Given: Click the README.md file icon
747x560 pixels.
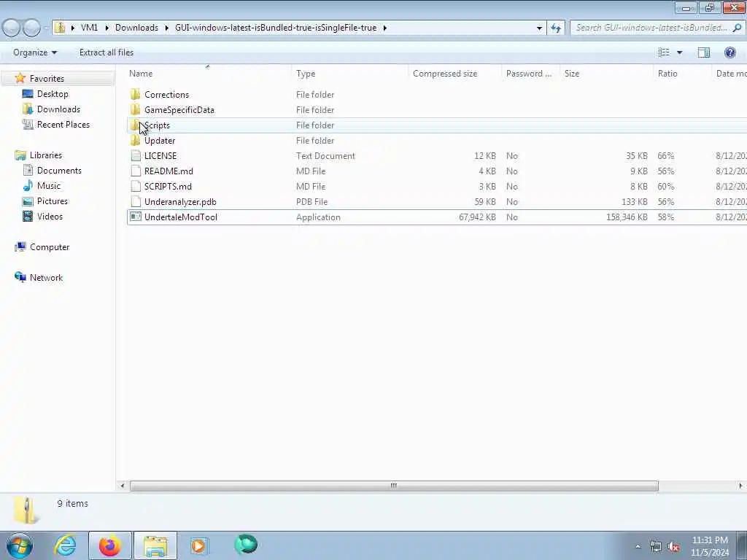Looking at the screenshot, I should click(136, 171).
